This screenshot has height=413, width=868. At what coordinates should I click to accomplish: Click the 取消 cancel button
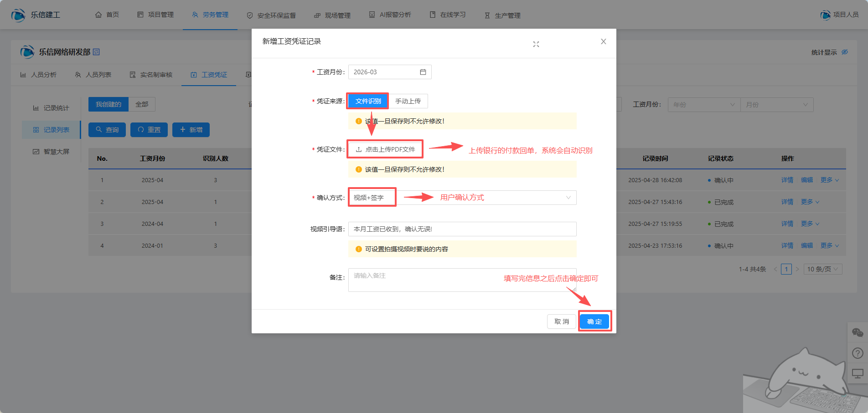[x=561, y=321]
